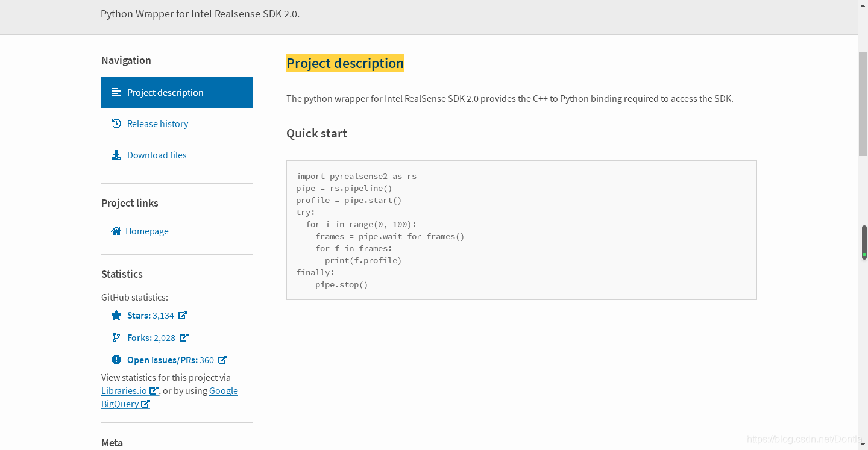Click the 'print(f.profile)' code line

(x=363, y=260)
